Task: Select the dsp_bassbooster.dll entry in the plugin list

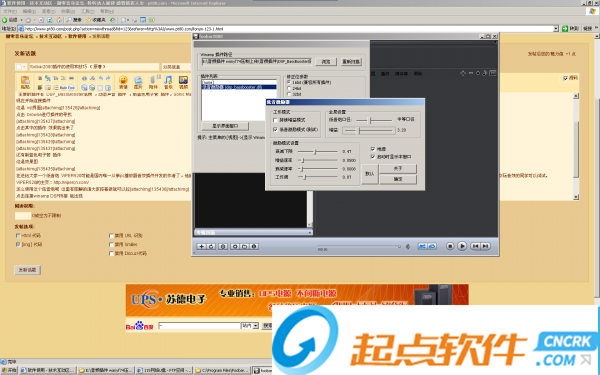Action: click(x=239, y=87)
